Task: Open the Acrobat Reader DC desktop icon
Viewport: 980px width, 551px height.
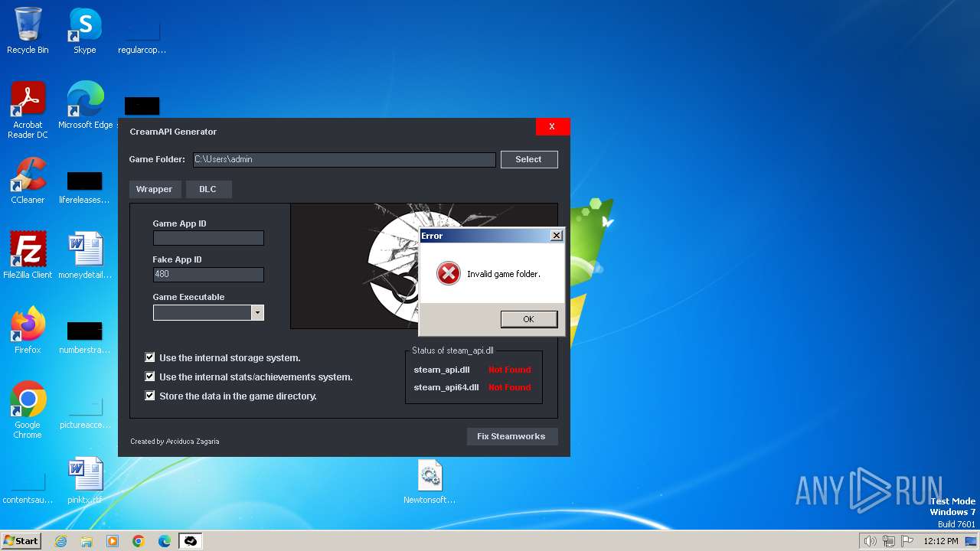Action: pyautogui.click(x=28, y=110)
